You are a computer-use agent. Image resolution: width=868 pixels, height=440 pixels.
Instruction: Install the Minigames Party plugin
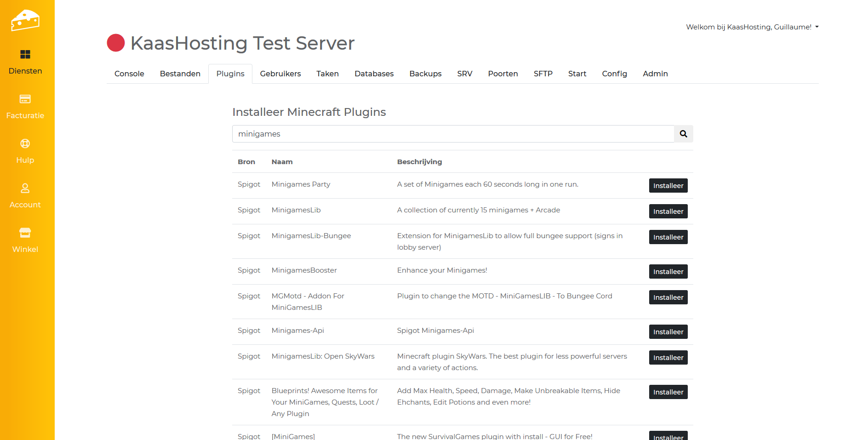click(x=668, y=186)
